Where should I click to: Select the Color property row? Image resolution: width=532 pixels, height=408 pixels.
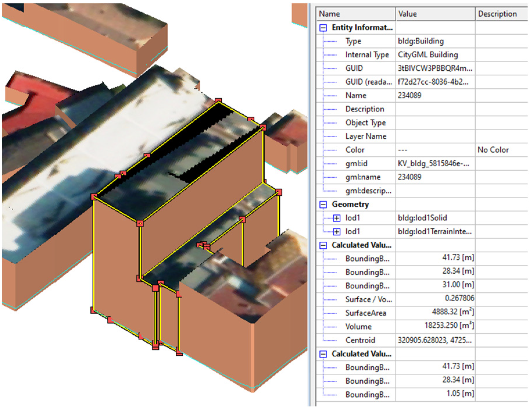pos(355,150)
